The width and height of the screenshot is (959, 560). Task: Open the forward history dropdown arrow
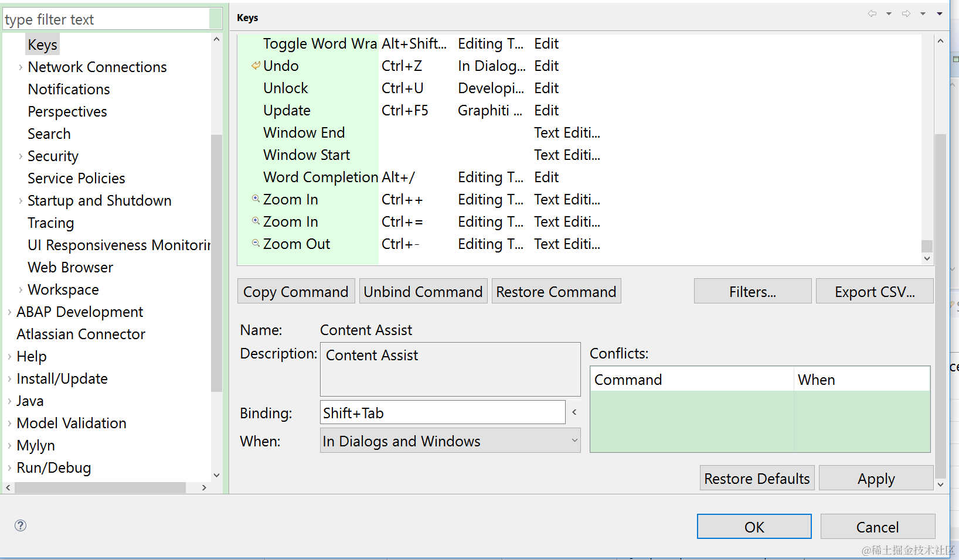click(923, 13)
